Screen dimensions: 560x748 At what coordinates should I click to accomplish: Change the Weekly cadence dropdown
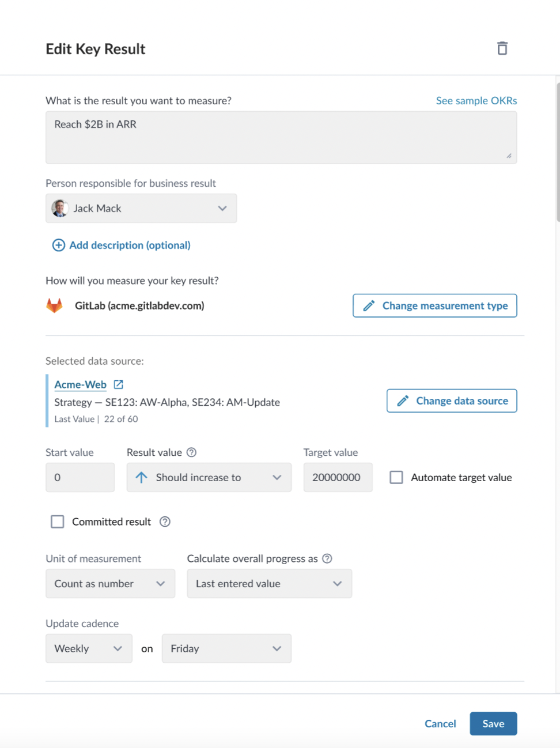[89, 648]
